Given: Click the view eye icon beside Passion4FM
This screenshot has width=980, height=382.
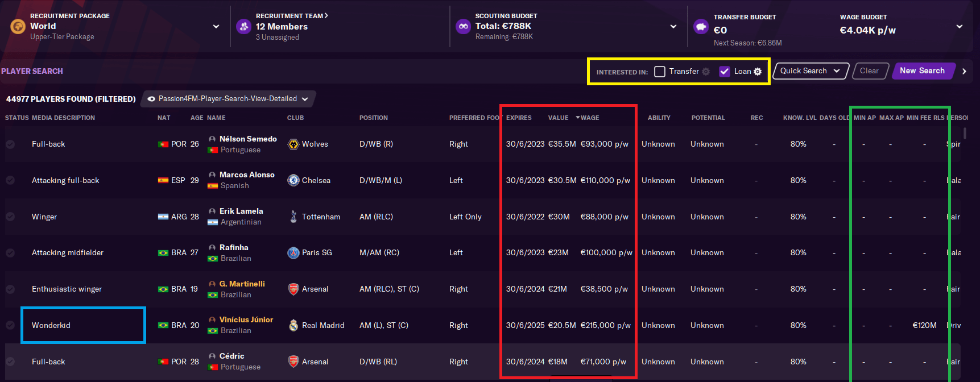Looking at the screenshot, I should pyautogui.click(x=151, y=99).
